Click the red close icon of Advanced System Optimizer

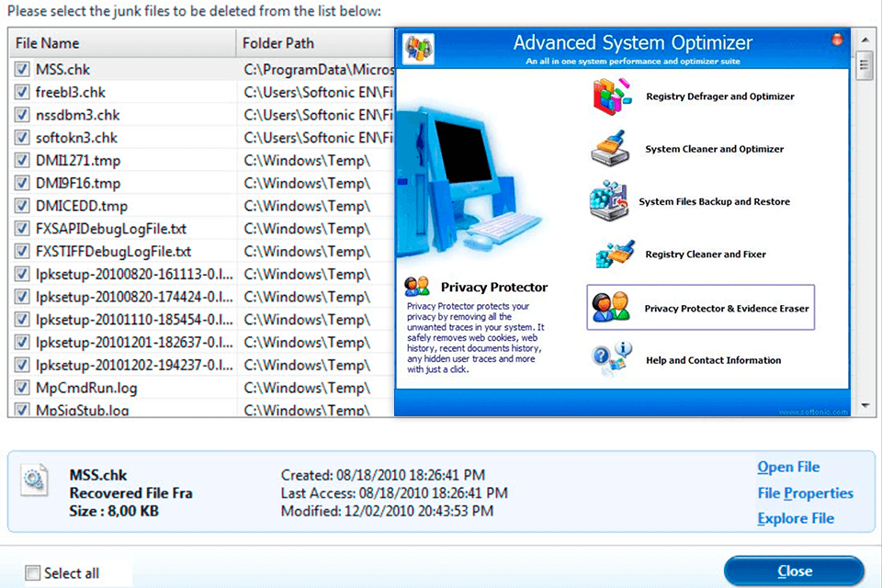pyautogui.click(x=837, y=40)
